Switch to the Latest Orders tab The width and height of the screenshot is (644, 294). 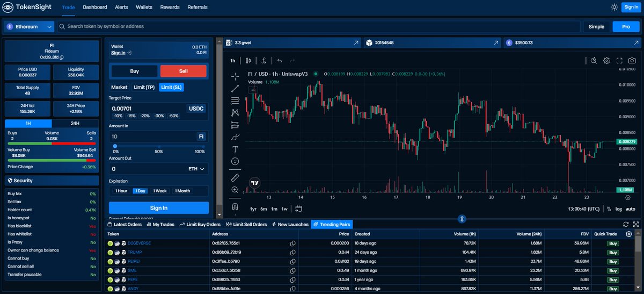[x=125, y=224]
